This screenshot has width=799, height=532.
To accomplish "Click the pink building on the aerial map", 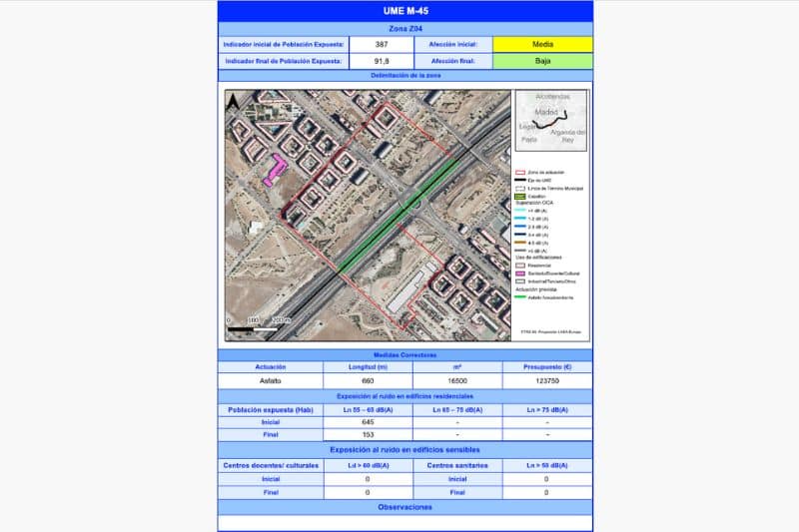I will click(x=276, y=170).
